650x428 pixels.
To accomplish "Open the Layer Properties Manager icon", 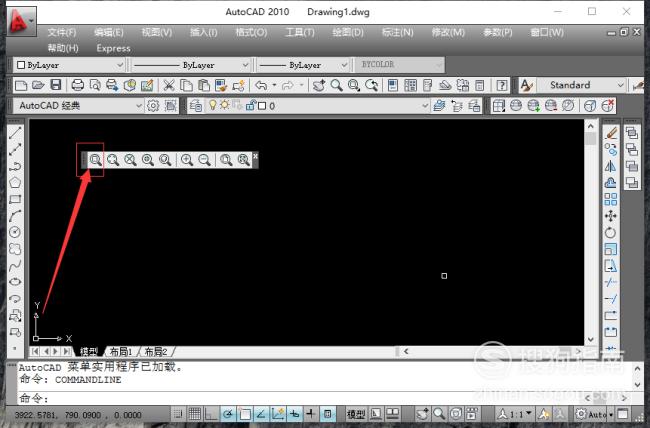I will [x=195, y=106].
